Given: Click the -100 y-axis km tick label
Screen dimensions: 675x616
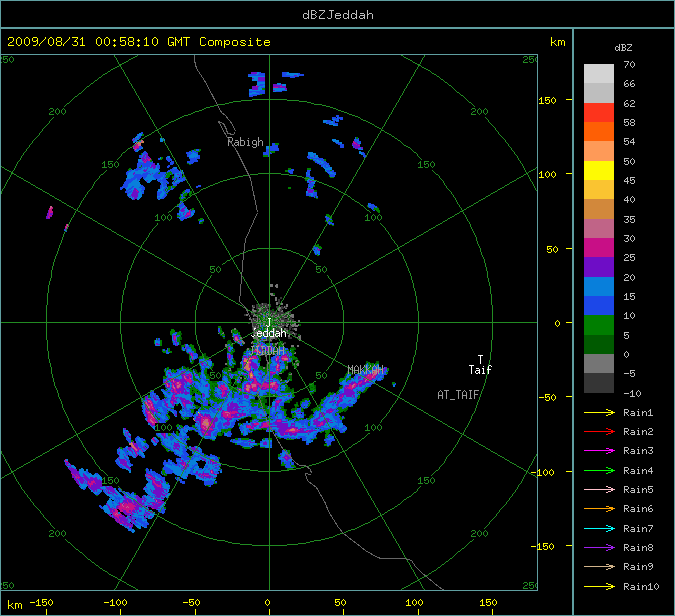Looking at the screenshot, I should click(545, 472).
